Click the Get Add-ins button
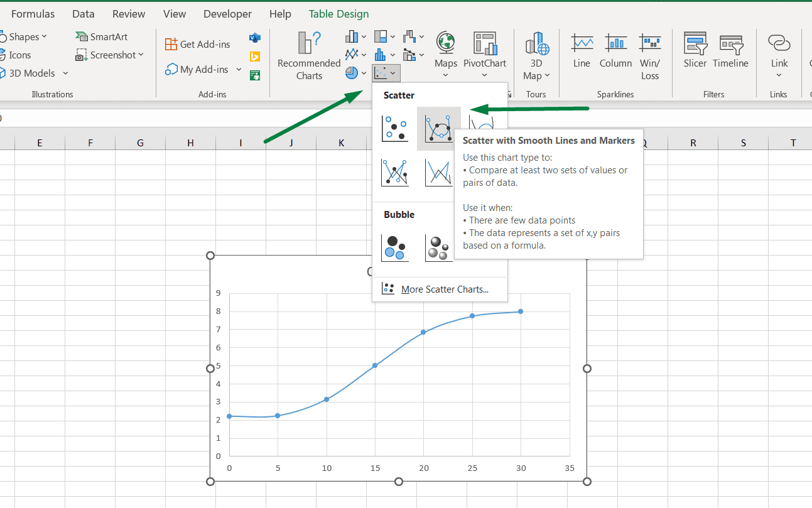 201,43
